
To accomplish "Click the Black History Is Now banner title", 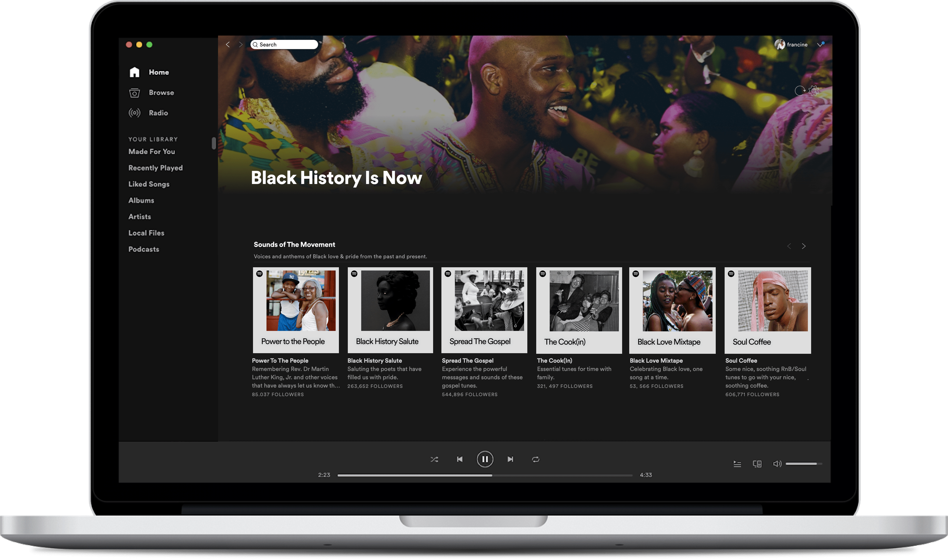I will [337, 178].
